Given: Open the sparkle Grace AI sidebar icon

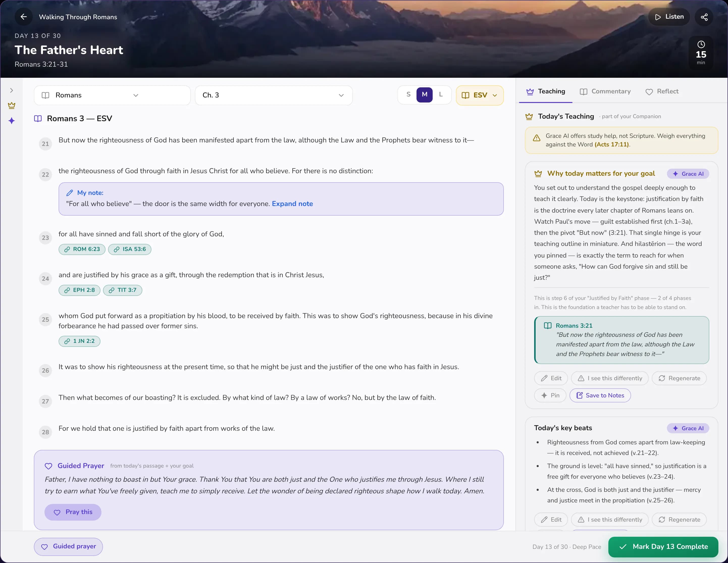Looking at the screenshot, I should 12,121.
